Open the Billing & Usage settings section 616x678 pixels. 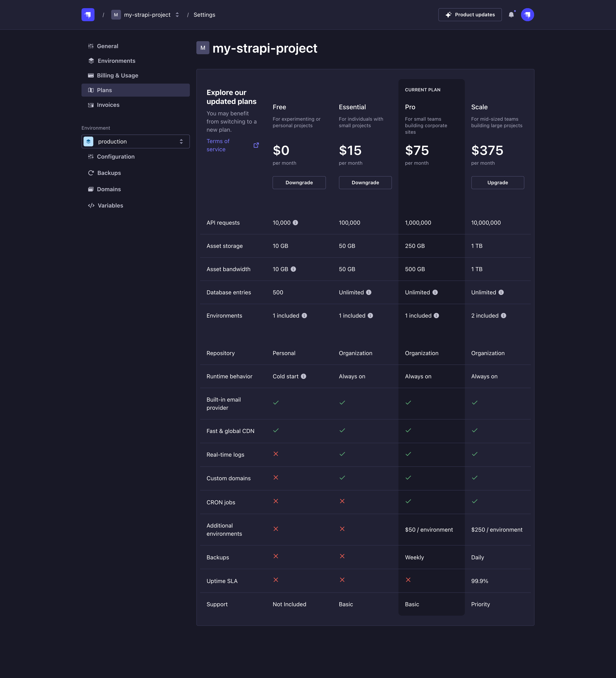pos(117,75)
